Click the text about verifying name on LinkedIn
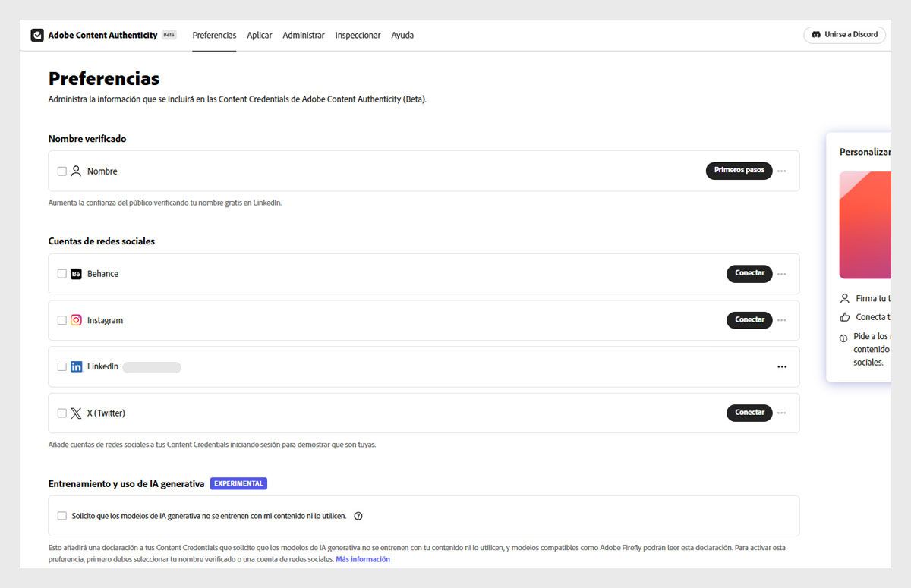The image size is (911, 588). [165, 203]
